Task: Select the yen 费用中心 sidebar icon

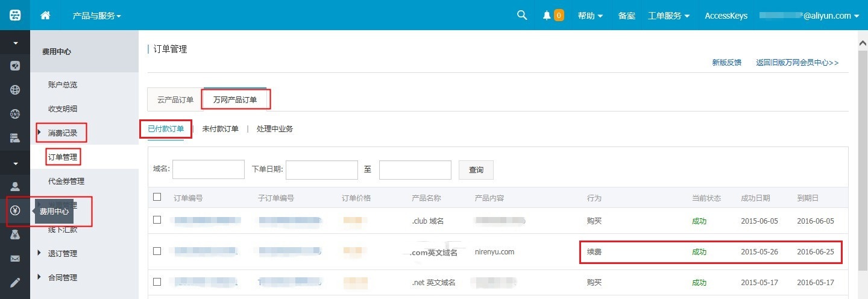Action: [15, 211]
